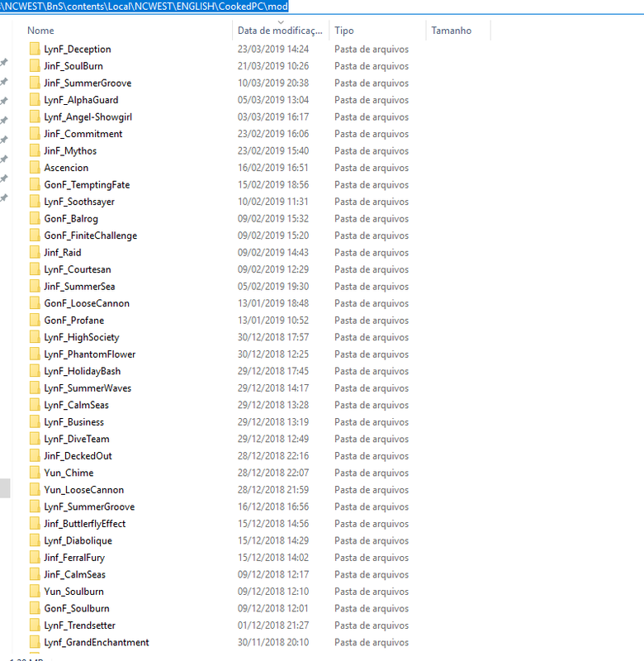Click the date 05/02/2019 19:30
Viewport: 644px width, 661px height.
273,286
